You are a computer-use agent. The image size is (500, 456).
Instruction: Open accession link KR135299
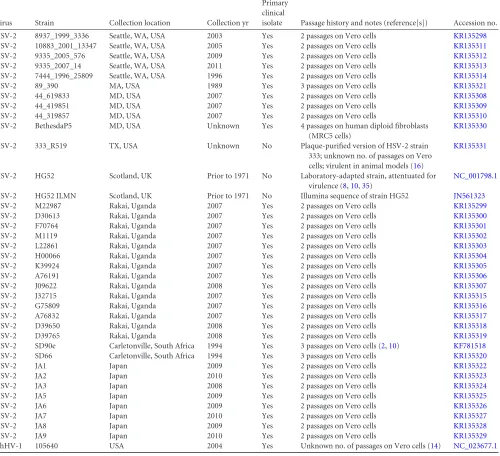(470, 206)
